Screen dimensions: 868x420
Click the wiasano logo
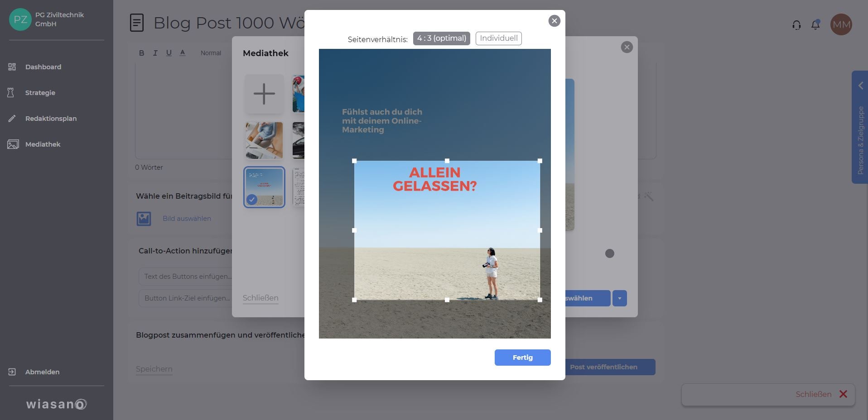pos(55,404)
